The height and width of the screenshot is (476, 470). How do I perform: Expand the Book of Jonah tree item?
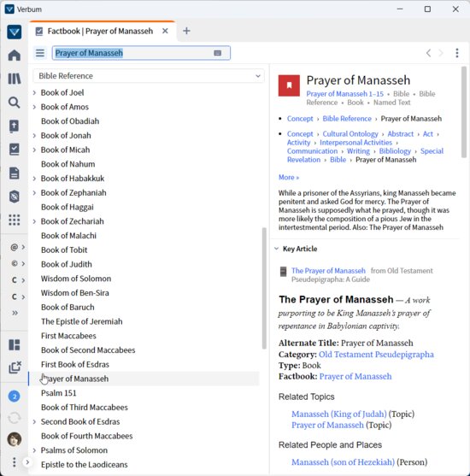pos(34,135)
